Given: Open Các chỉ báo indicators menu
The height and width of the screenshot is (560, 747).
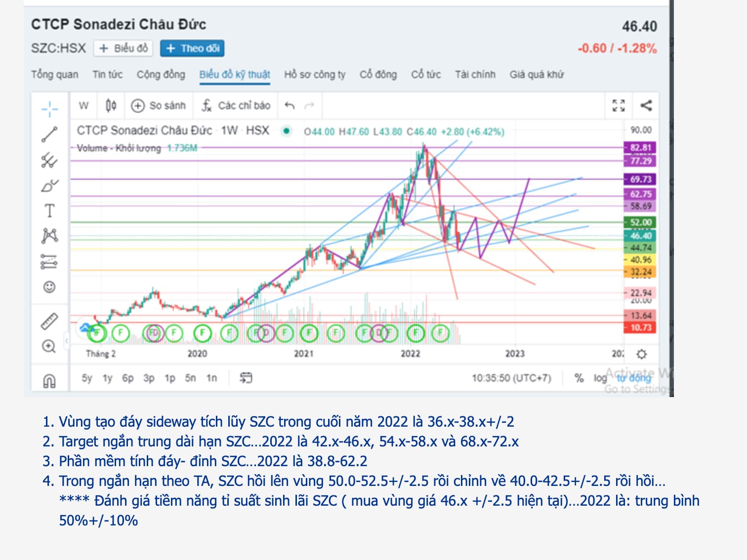Looking at the screenshot, I should 236,105.
